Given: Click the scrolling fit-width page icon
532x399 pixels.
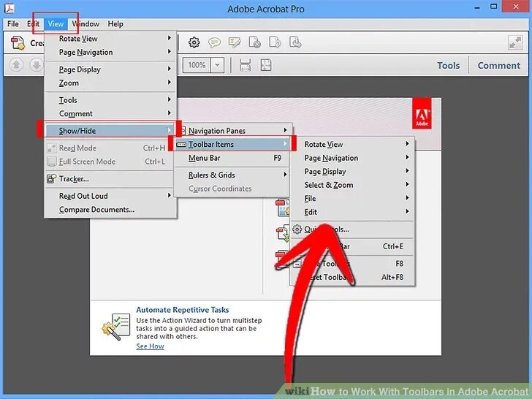Looking at the screenshot, I should [246, 65].
